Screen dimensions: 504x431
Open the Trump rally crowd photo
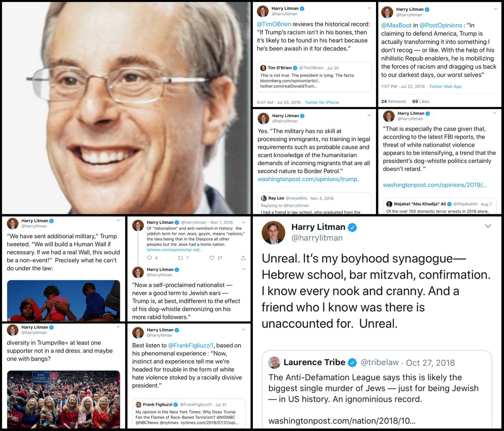[x=63, y=399]
